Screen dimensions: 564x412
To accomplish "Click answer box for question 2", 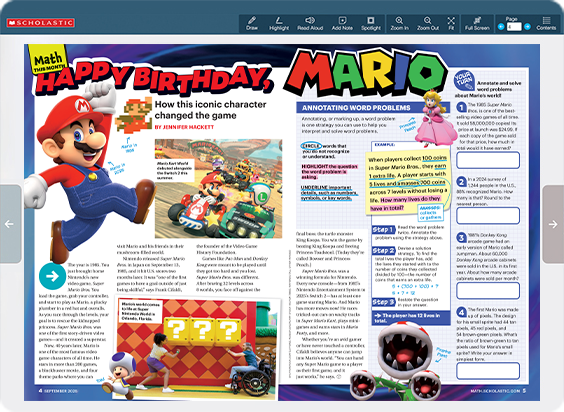I will (x=488, y=216).
